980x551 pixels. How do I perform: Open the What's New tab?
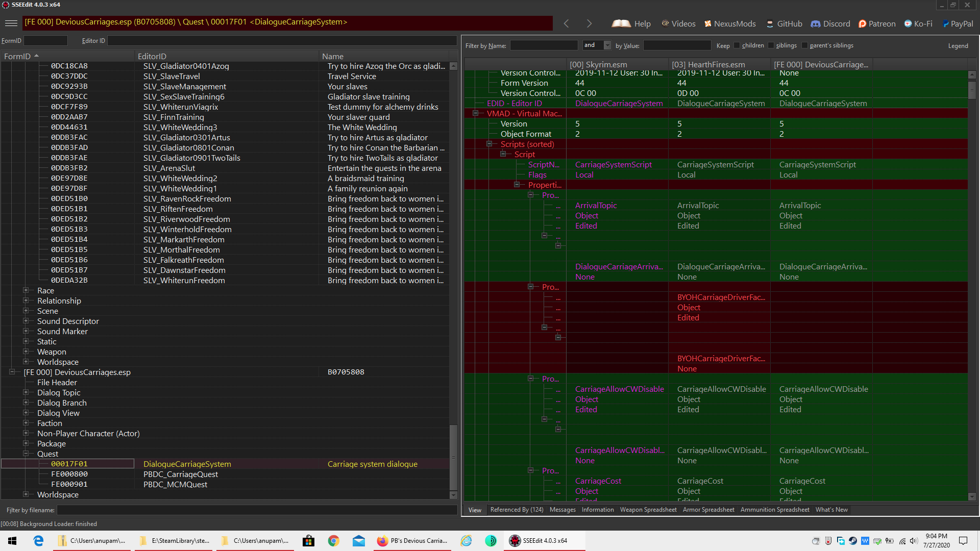click(831, 510)
